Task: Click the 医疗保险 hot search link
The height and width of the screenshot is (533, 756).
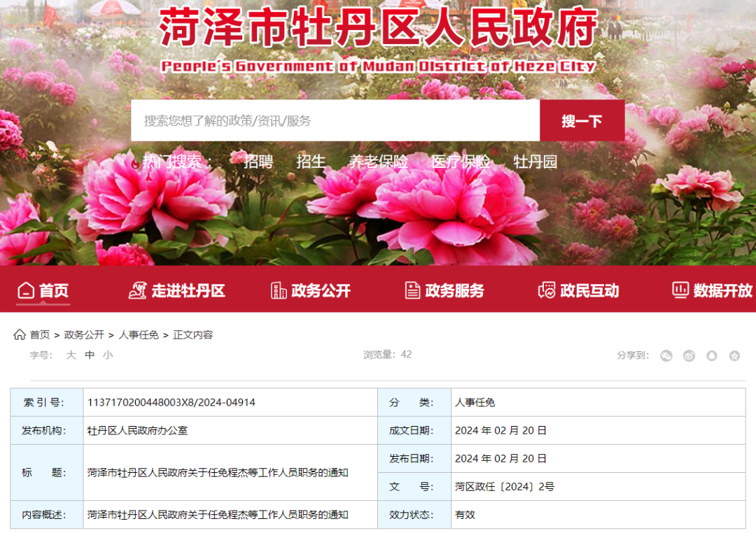Action: coord(460,162)
